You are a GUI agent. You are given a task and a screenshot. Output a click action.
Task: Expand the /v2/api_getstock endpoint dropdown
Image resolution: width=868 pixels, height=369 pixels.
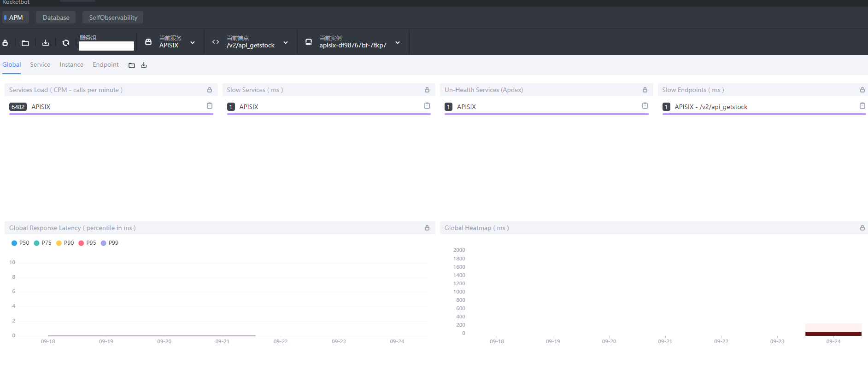[286, 43]
